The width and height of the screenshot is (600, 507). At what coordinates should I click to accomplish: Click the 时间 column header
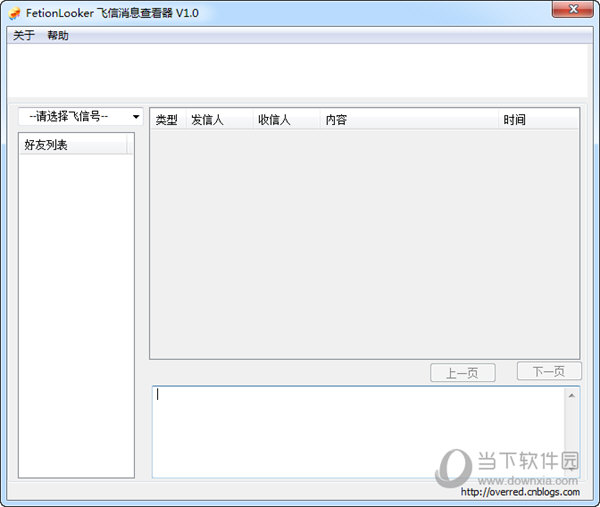(539, 120)
